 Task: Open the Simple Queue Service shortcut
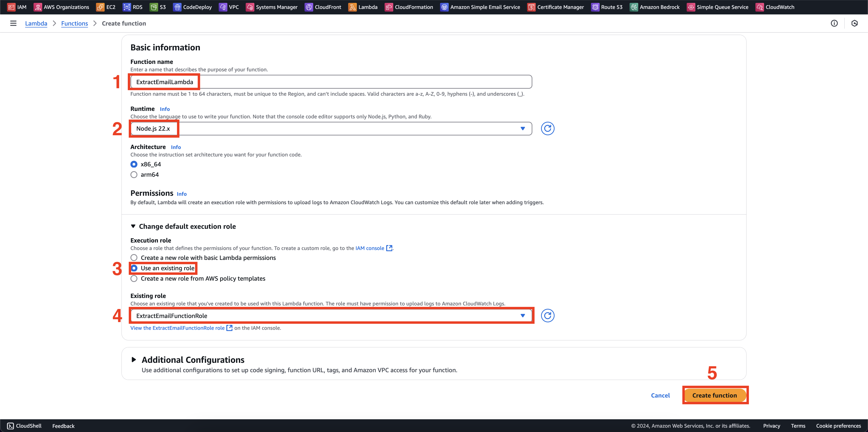click(718, 7)
